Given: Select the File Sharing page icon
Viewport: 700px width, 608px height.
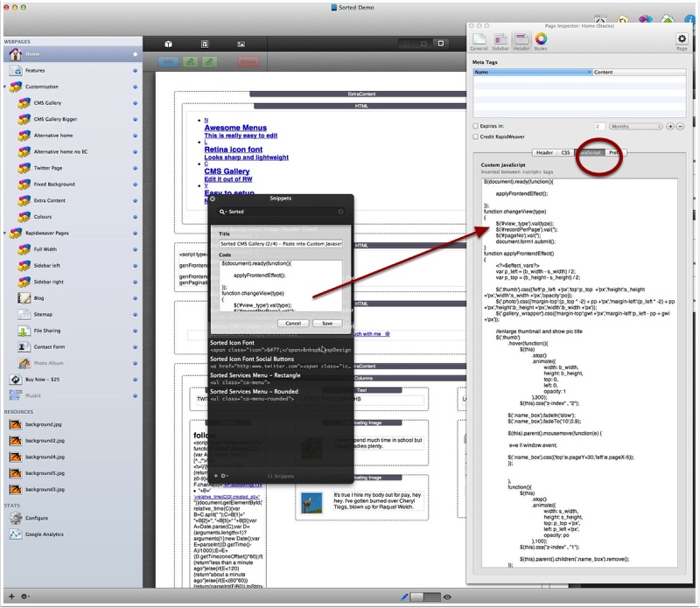Looking at the screenshot, I should coord(24,331).
